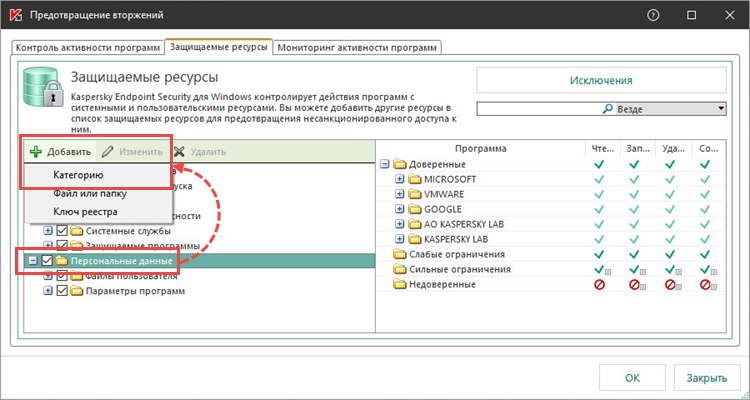750x400 pixels.
Task: Select the Персональные данные tree row
Action: [199, 261]
